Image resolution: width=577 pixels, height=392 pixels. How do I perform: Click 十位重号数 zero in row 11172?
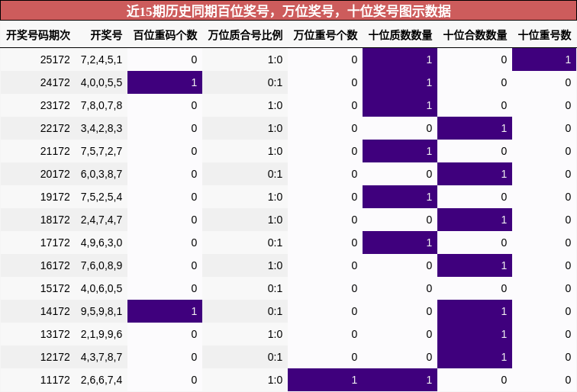[568, 380]
